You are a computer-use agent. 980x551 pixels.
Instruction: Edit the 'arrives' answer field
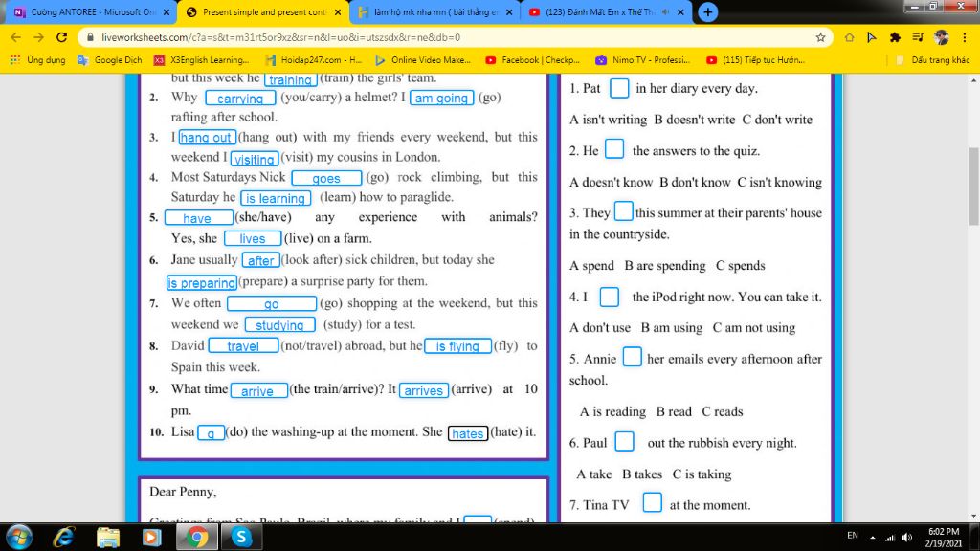[424, 390]
